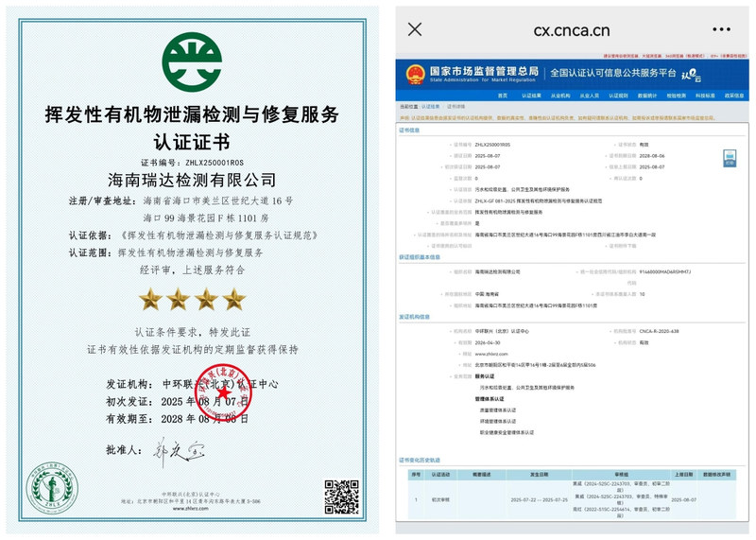Click the 认证结果 breadcrumb link
This screenshot has width=756, height=540.
[431, 107]
